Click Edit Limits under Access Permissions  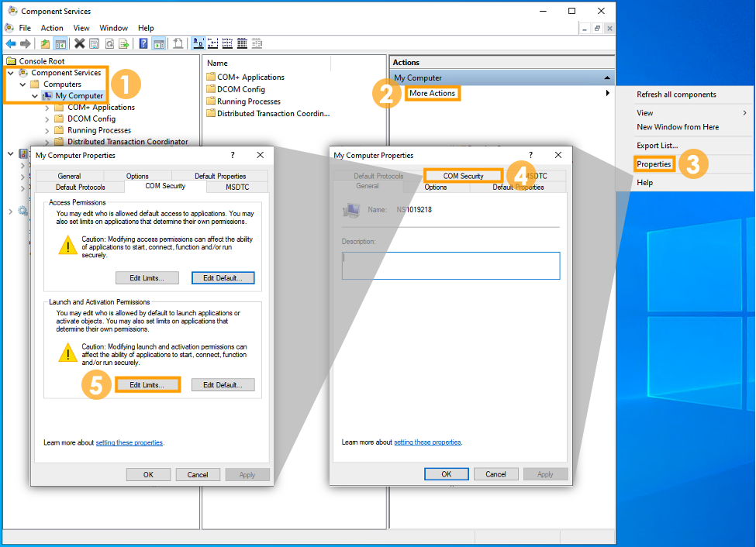point(147,278)
